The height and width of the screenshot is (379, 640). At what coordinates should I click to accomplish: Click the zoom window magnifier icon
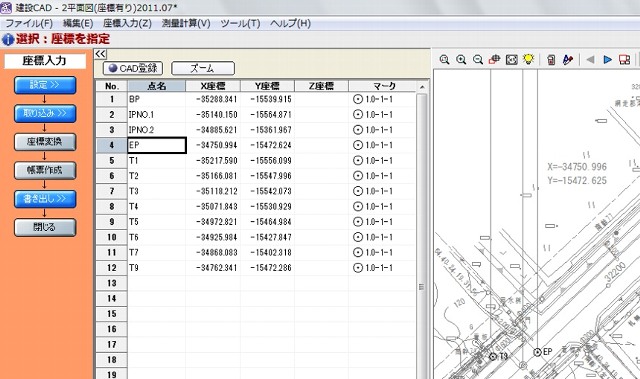click(444, 60)
